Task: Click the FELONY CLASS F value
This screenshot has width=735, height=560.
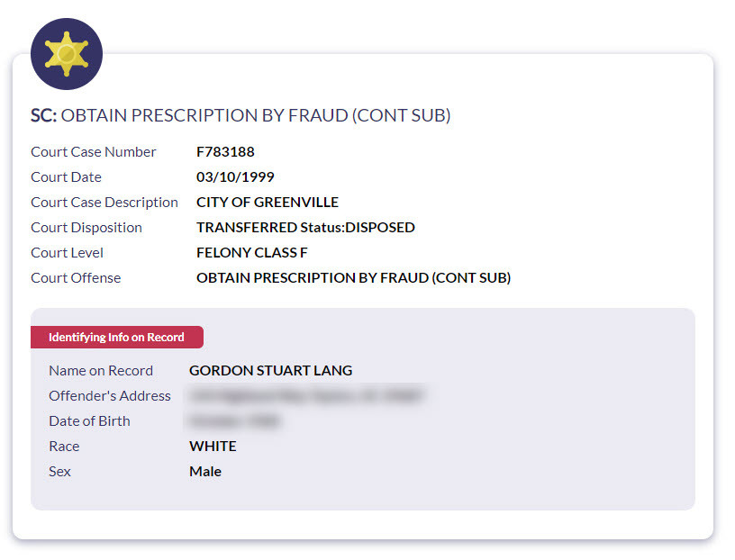Action: [x=251, y=253]
